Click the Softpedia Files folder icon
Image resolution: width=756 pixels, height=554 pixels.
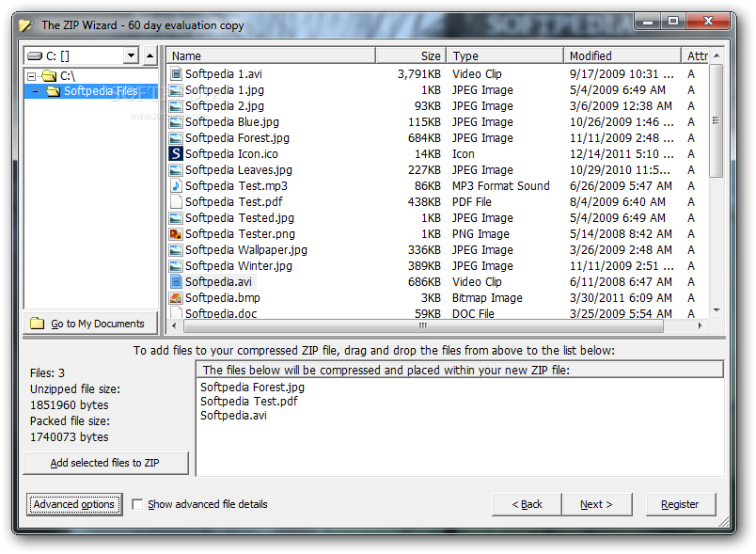(x=53, y=91)
